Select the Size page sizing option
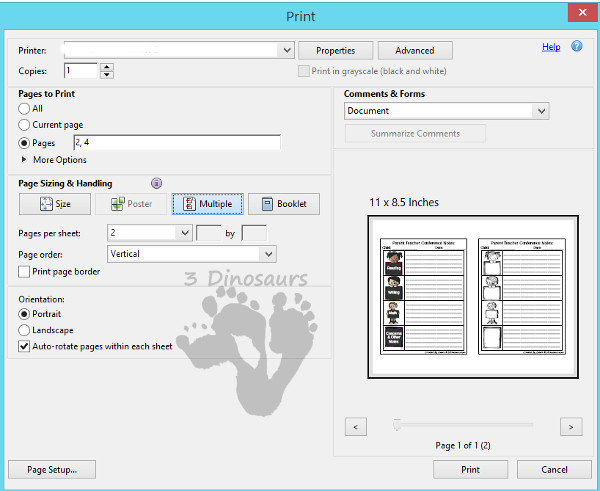 tap(55, 204)
